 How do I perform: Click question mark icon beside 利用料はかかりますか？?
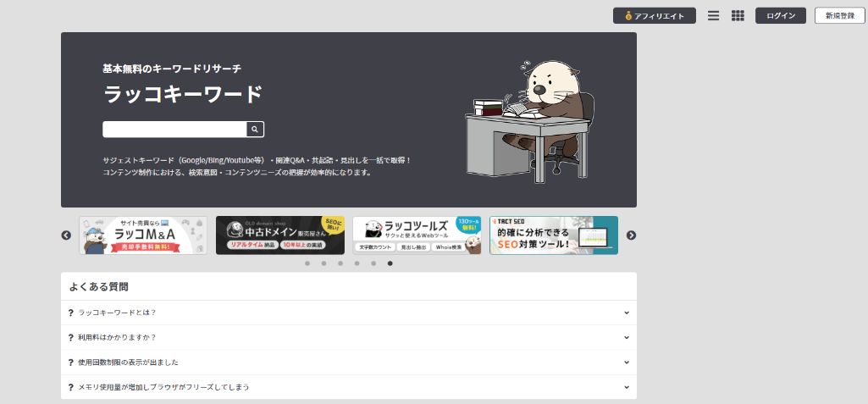click(x=71, y=338)
